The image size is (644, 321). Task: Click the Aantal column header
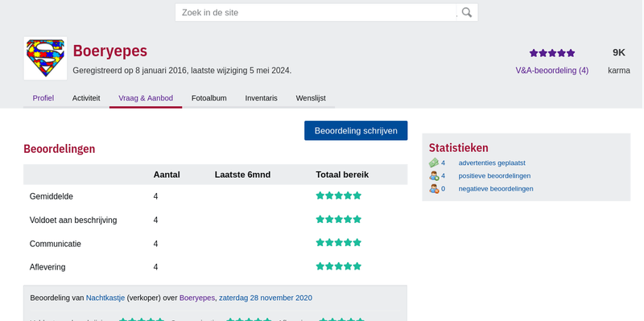[x=167, y=175]
